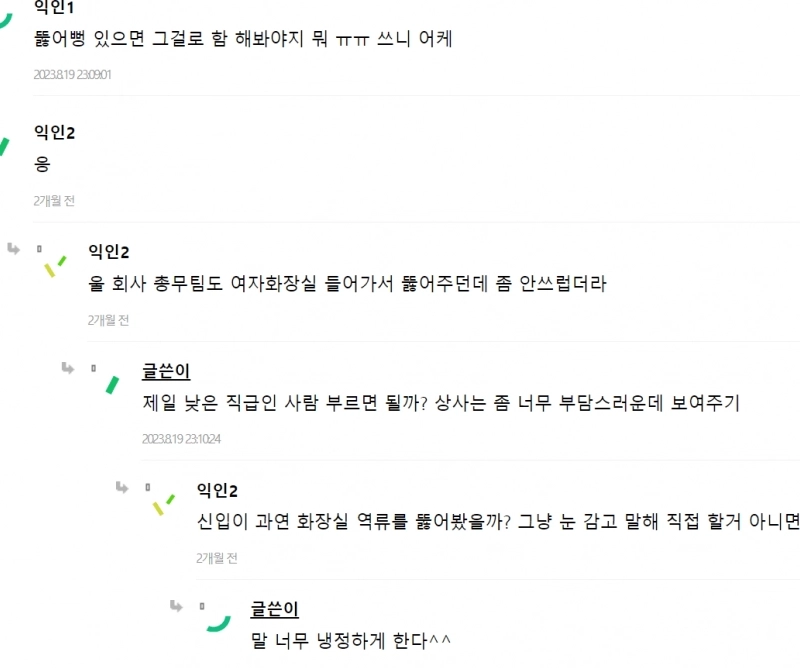
Task: Click the reply arrow before the "신입이 과연" comment
Action: pyautogui.click(x=121, y=487)
